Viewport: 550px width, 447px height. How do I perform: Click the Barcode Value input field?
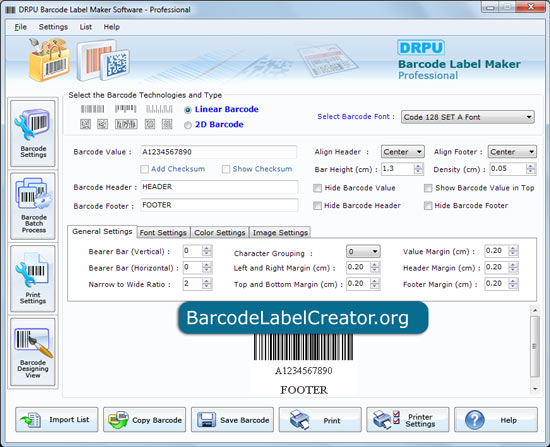click(219, 152)
